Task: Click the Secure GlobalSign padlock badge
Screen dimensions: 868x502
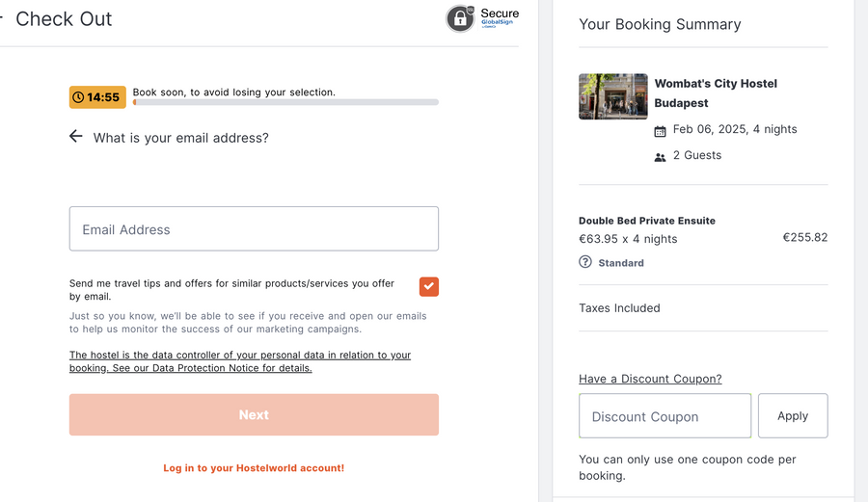Action: [460, 18]
